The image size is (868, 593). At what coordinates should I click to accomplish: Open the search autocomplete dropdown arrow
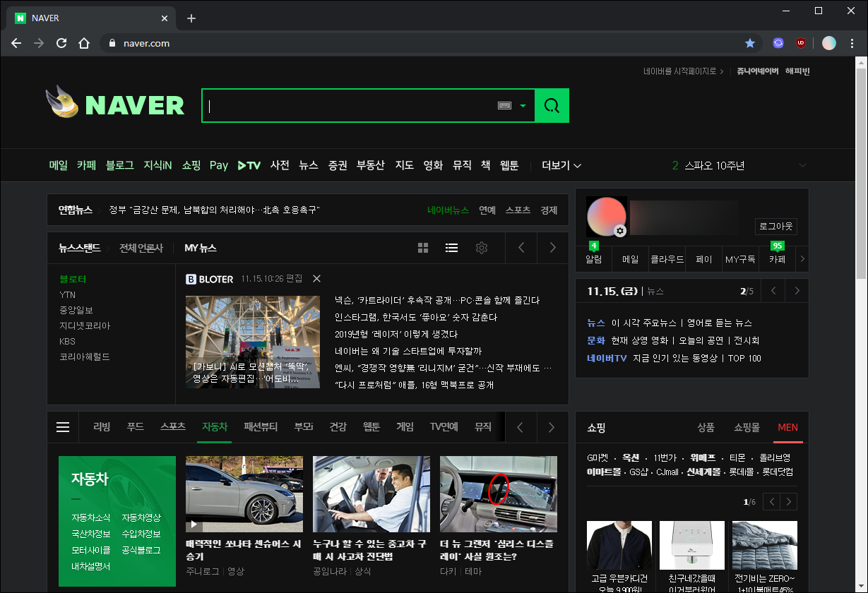coord(523,106)
